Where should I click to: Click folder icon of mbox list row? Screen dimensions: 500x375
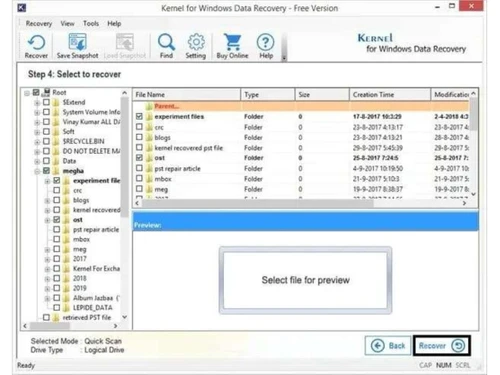(149, 179)
